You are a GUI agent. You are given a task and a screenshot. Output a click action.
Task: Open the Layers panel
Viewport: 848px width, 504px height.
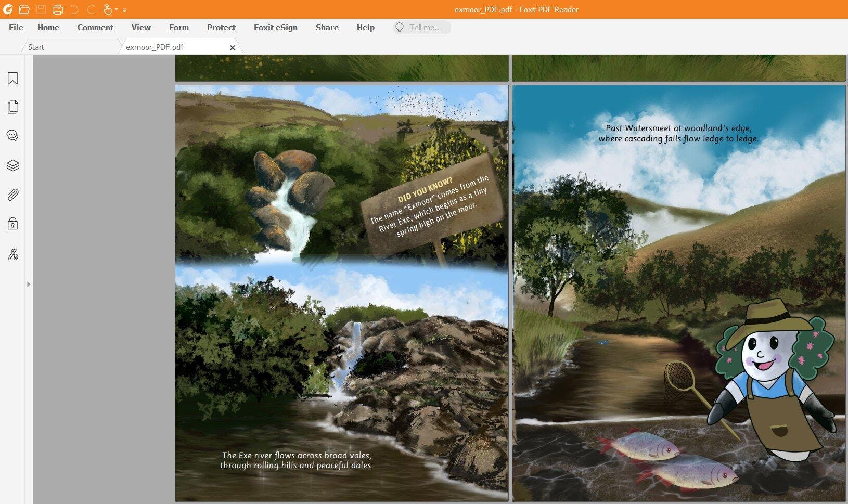[x=13, y=165]
